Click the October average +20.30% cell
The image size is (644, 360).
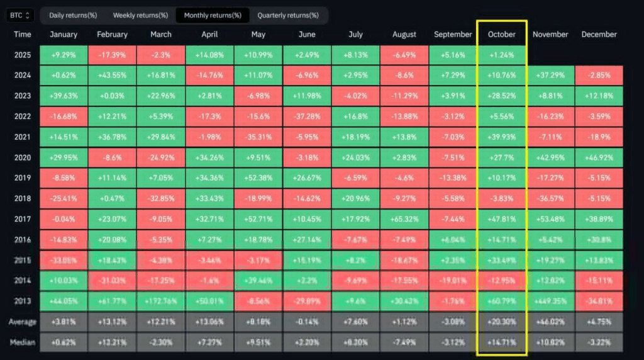(x=501, y=322)
